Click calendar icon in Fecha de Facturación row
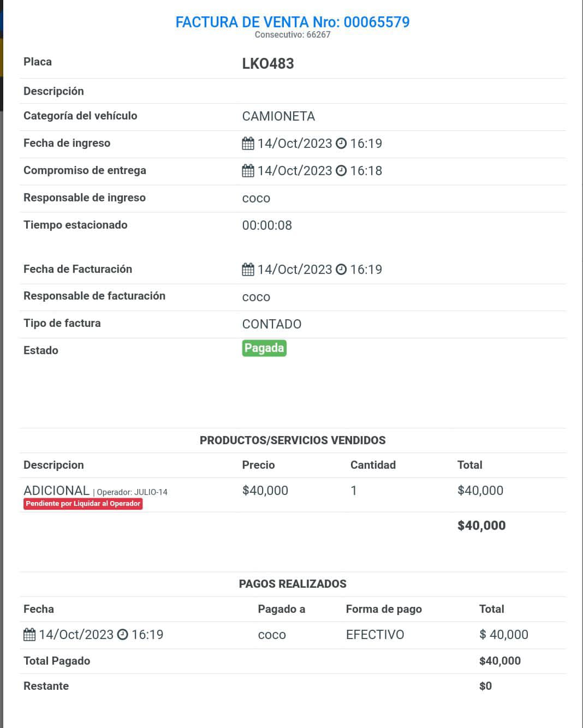Image resolution: width=583 pixels, height=728 pixels. [x=248, y=270]
